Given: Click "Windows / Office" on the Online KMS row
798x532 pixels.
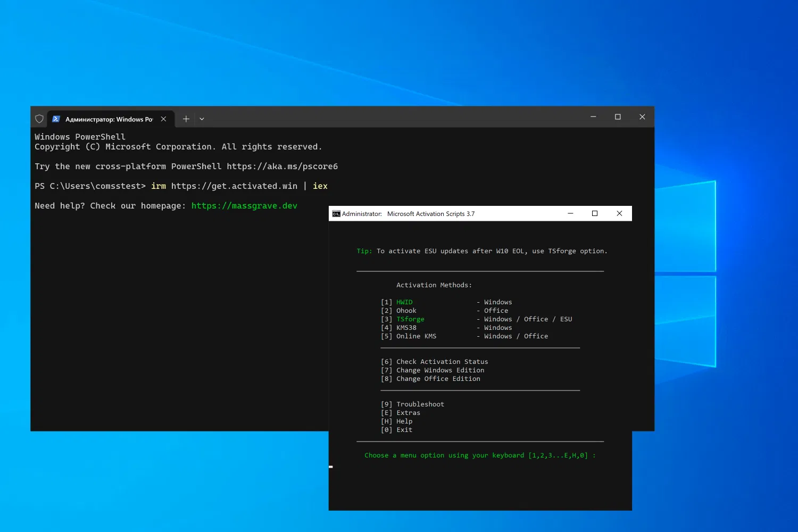Looking at the screenshot, I should (516, 336).
